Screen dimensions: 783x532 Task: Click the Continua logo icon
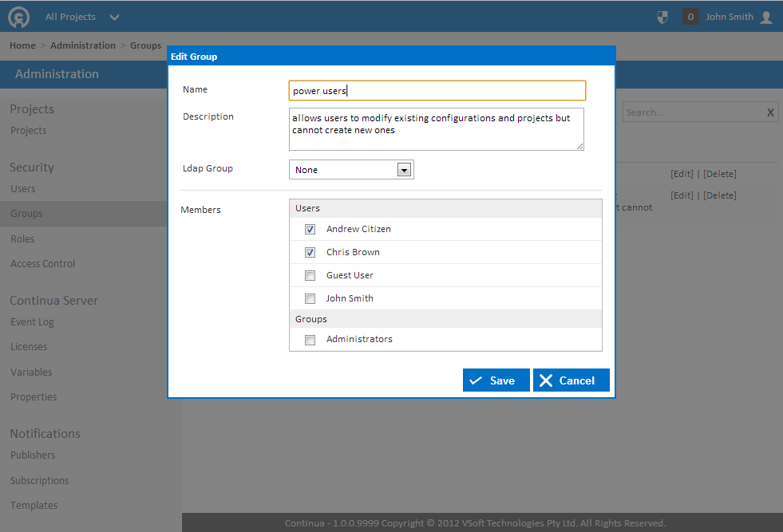point(19,17)
